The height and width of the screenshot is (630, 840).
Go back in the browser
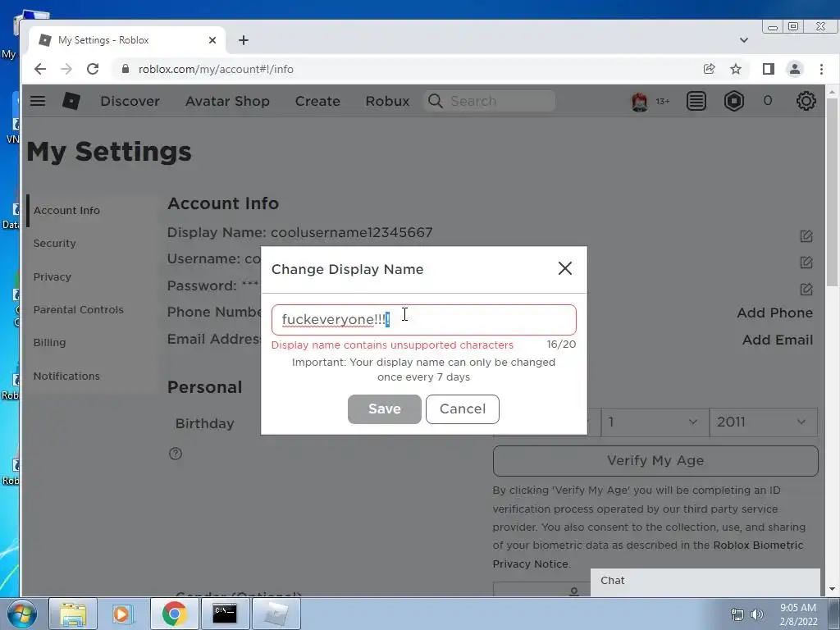point(40,69)
